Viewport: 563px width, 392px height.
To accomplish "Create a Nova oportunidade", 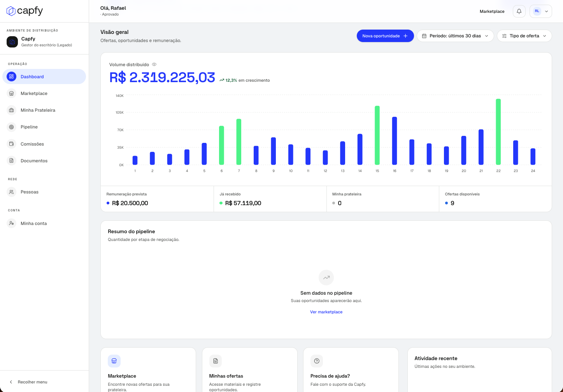I will pyautogui.click(x=385, y=36).
